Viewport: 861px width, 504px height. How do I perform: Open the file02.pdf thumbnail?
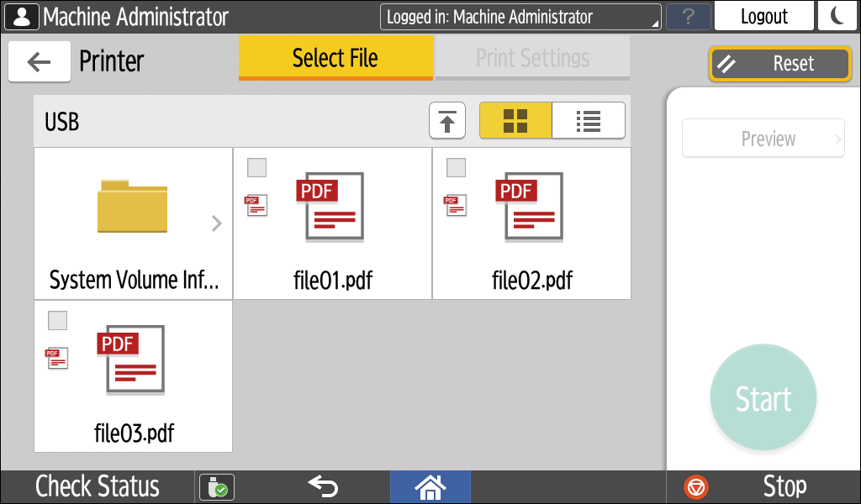(531, 208)
